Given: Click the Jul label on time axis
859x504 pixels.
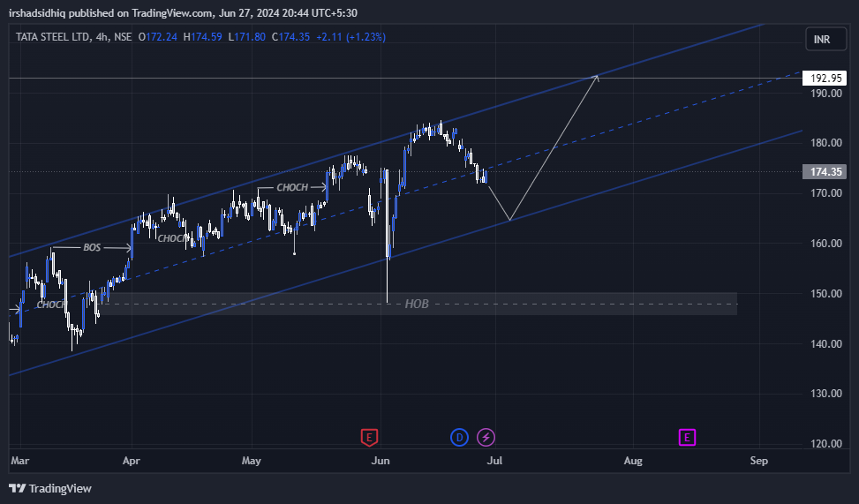Looking at the screenshot, I should 494,460.
